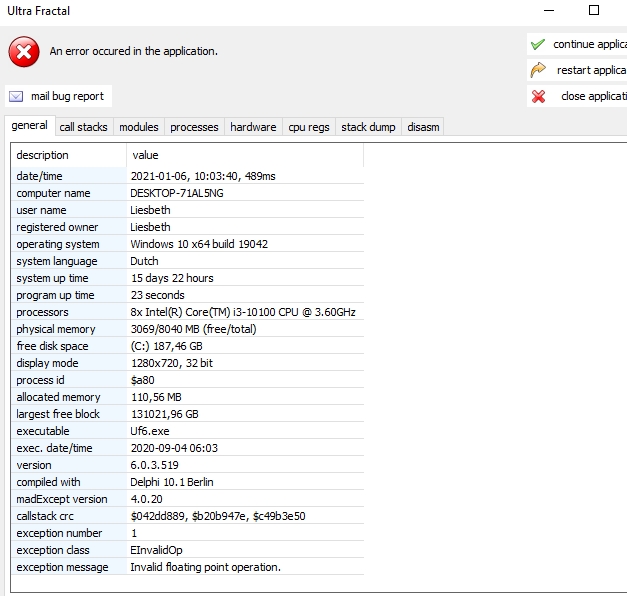
Task: Select computer name DESKTOP-71AL5NG
Action: click(x=177, y=193)
